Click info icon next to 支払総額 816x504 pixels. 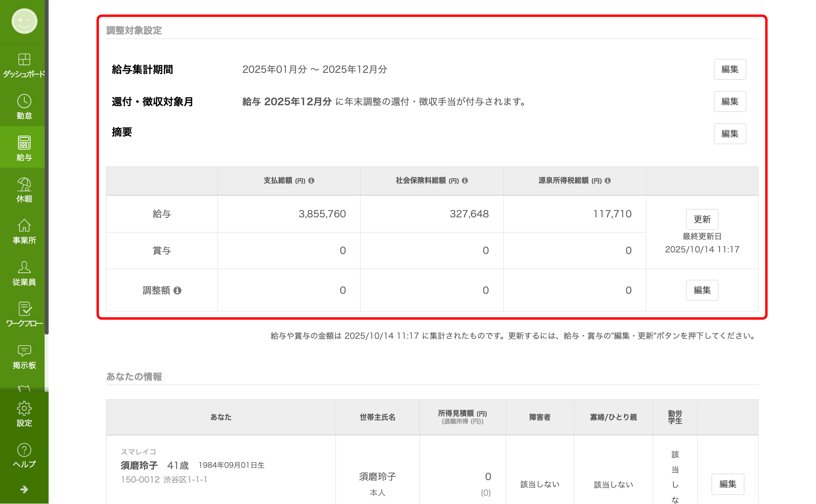[x=312, y=181]
